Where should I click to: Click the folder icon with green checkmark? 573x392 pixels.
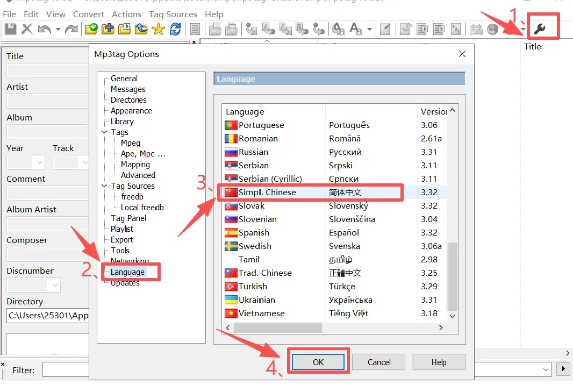pyautogui.click(x=91, y=29)
